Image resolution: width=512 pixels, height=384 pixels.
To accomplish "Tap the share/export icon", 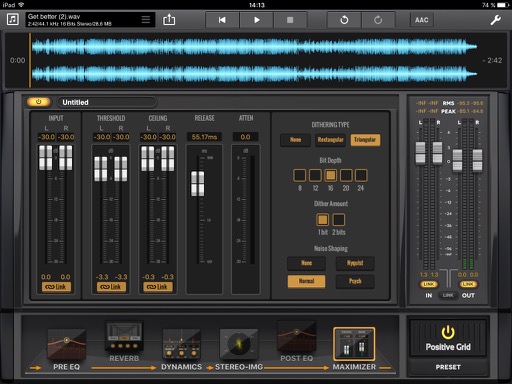I will pyautogui.click(x=169, y=19).
